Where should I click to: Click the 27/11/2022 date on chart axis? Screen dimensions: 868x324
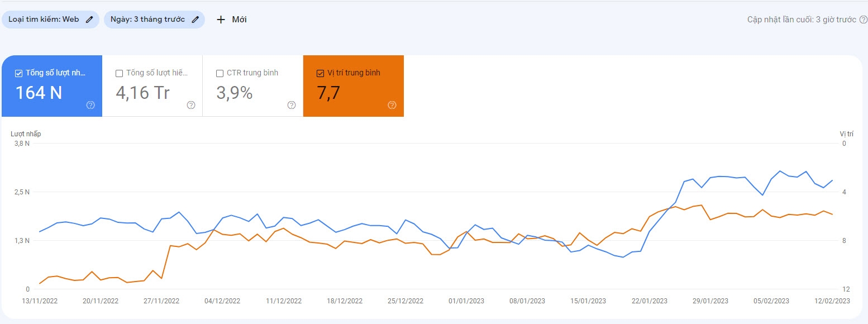coord(161,301)
